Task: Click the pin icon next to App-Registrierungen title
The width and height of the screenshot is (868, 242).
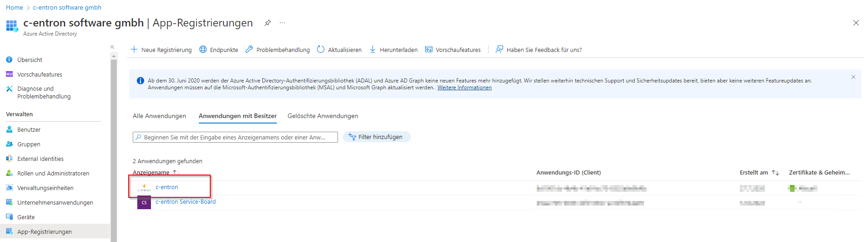Action: click(268, 23)
